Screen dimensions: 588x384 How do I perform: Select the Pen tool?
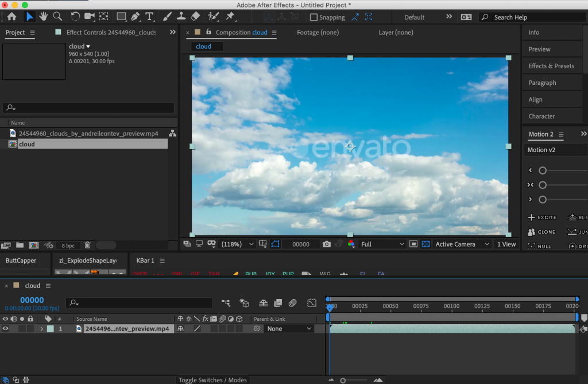click(136, 17)
